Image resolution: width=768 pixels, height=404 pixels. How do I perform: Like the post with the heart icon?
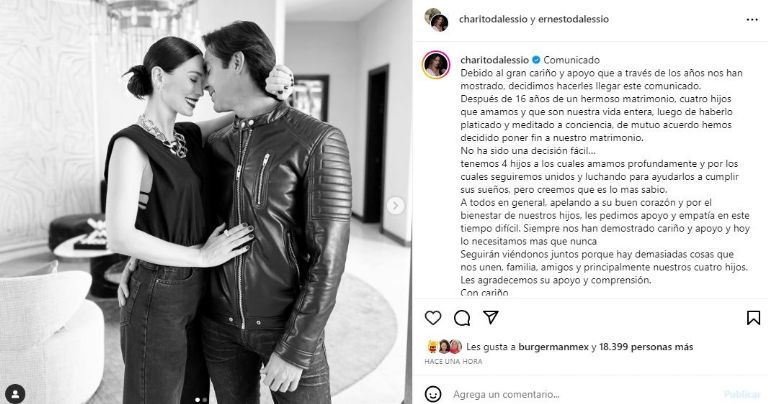[x=433, y=318]
